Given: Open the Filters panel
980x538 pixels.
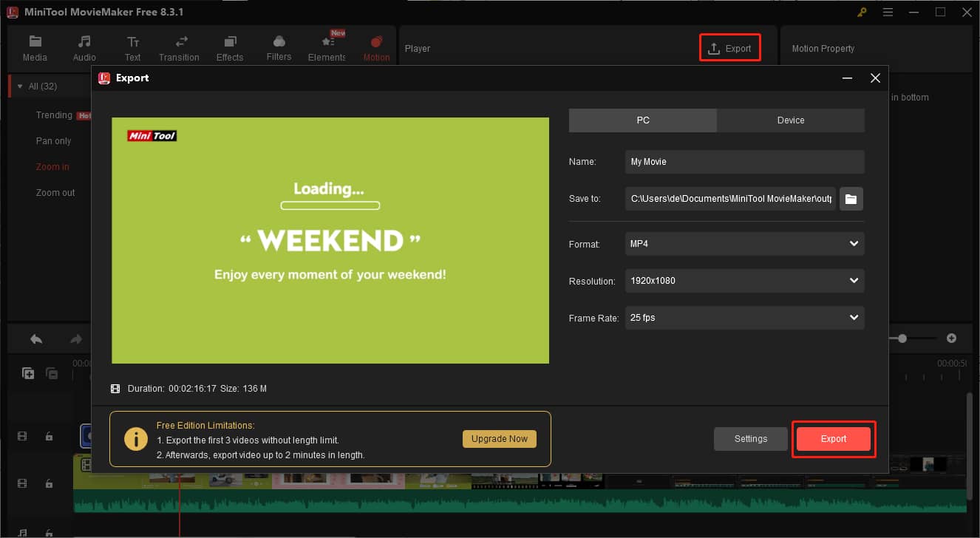Looking at the screenshot, I should [279, 47].
